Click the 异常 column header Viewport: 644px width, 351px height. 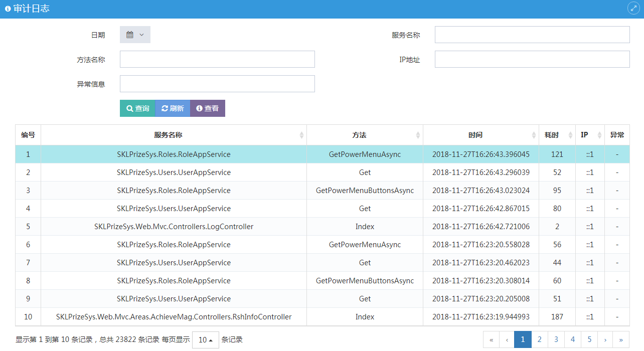click(617, 135)
